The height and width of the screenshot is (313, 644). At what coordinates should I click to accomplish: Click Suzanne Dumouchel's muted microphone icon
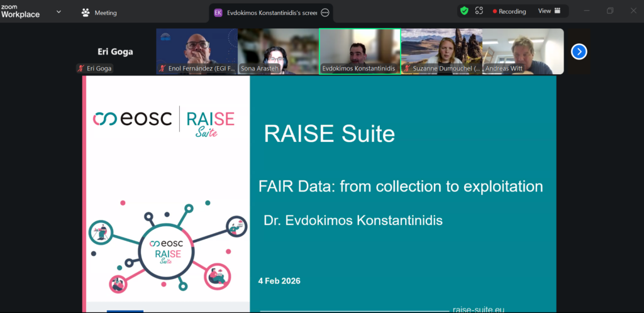click(406, 69)
